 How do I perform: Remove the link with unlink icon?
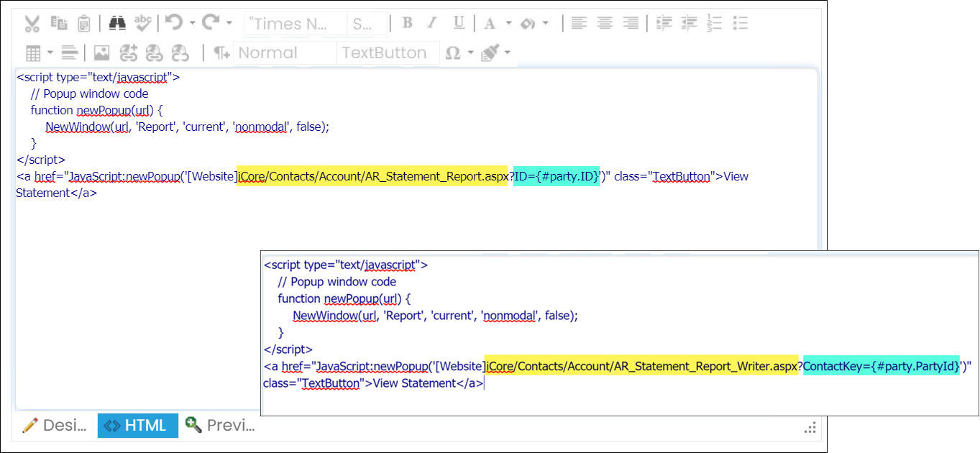tap(180, 53)
